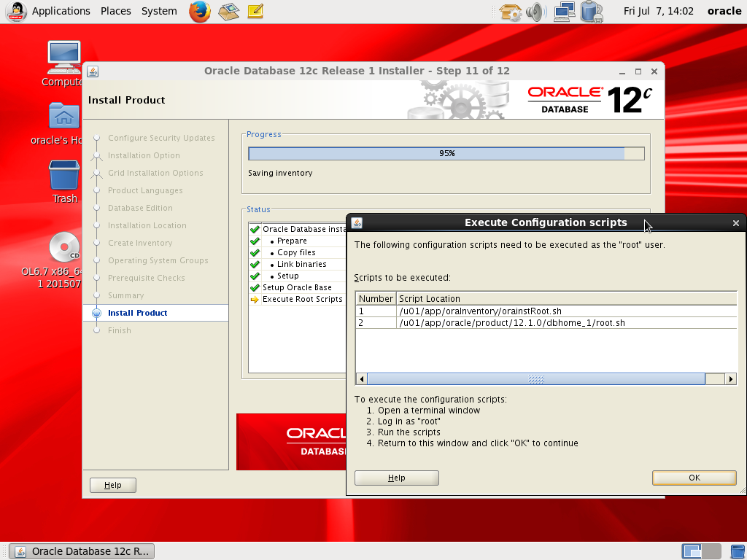Select the Database Edition step
The height and width of the screenshot is (560, 747).
tap(140, 208)
